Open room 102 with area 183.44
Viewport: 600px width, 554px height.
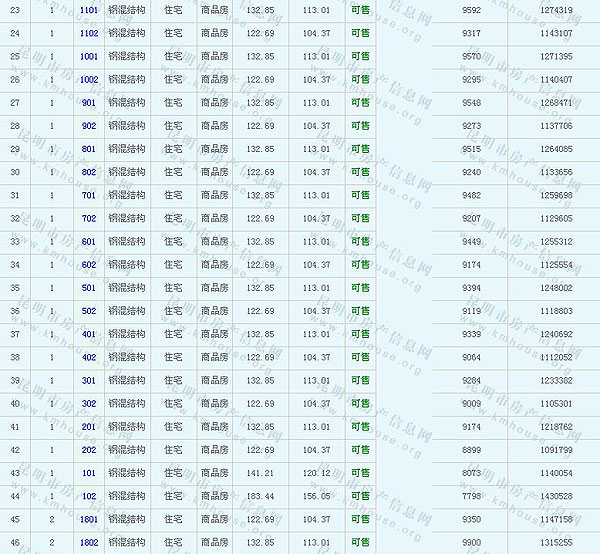89,496
